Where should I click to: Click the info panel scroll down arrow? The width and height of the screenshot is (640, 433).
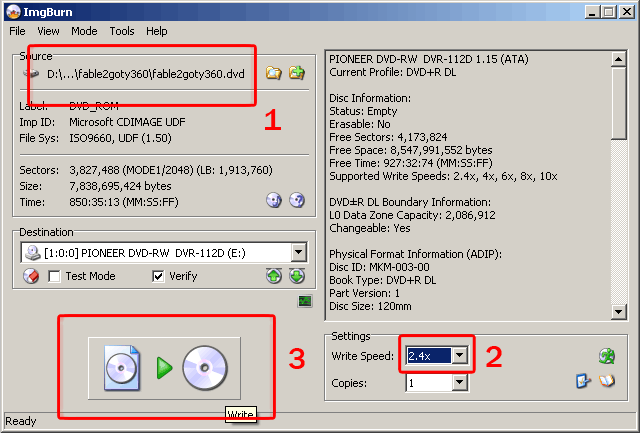coord(619,312)
